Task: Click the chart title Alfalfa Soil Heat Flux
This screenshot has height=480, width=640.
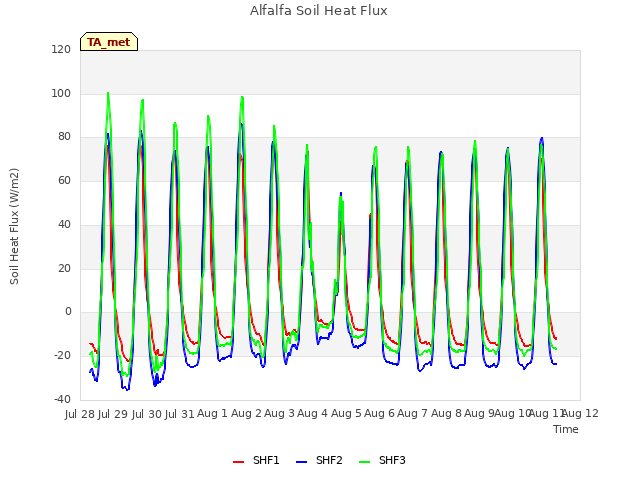Action: 319,11
